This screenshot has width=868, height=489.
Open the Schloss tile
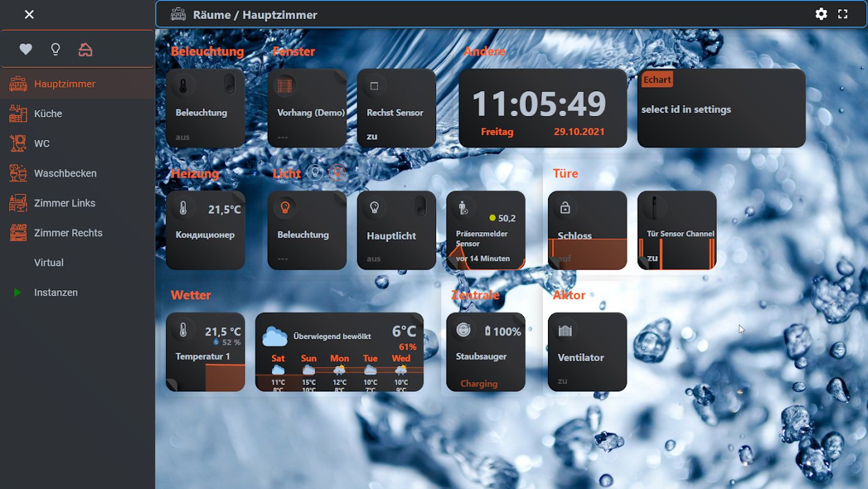click(x=588, y=230)
